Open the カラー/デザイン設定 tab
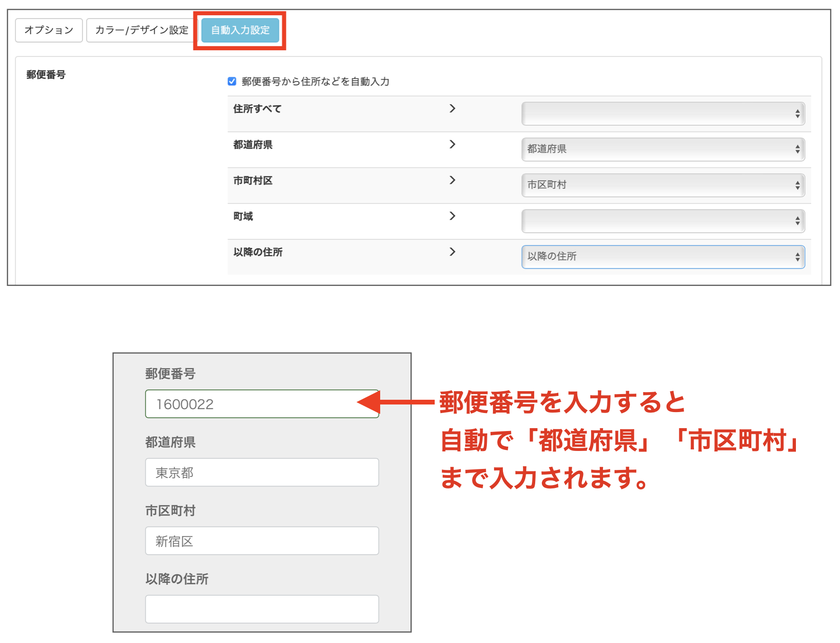The image size is (840, 643). pyautogui.click(x=141, y=29)
